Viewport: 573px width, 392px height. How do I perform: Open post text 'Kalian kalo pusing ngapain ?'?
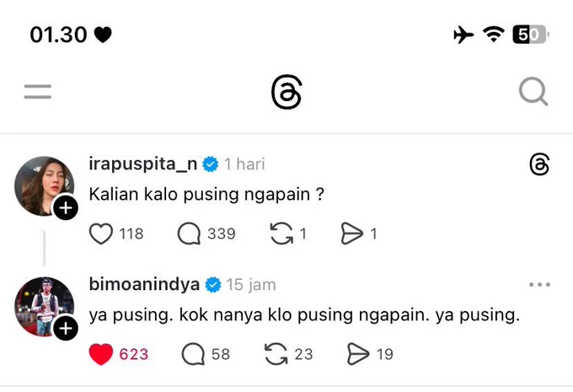206,194
